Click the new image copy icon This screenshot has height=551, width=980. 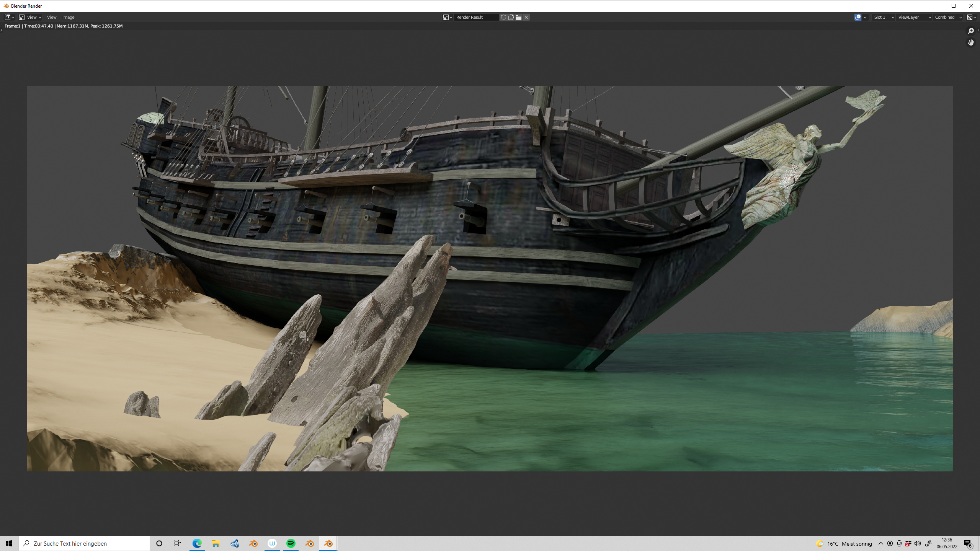coord(511,17)
